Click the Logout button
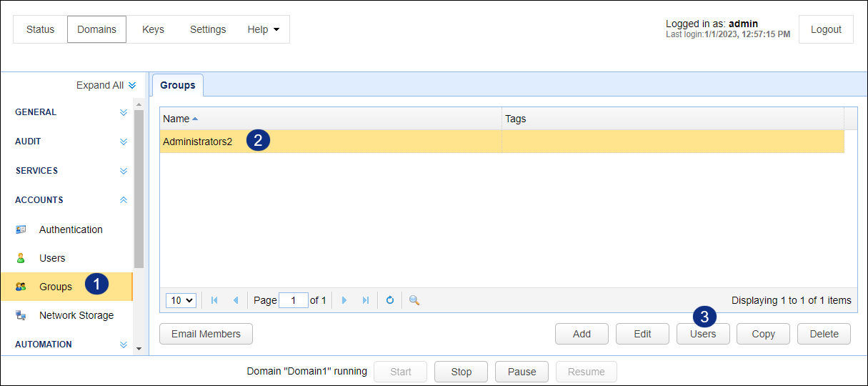The height and width of the screenshot is (386, 868). (x=826, y=29)
